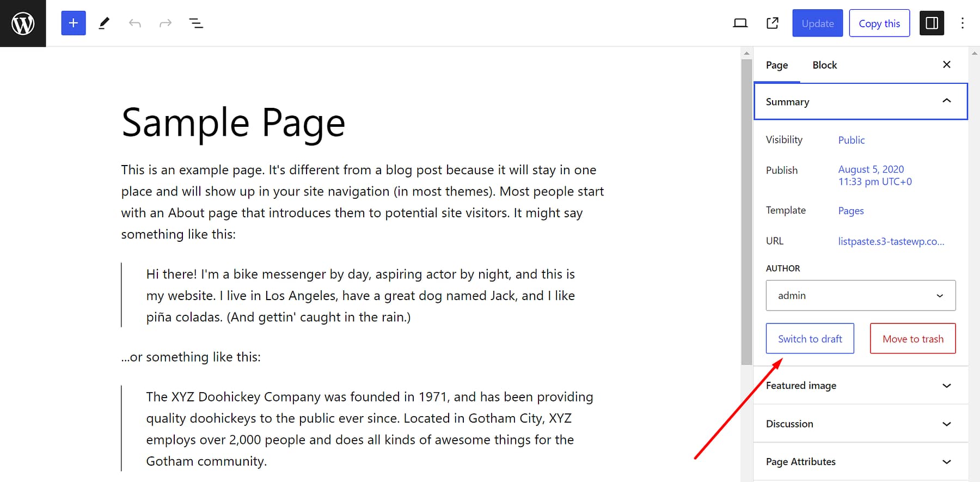Click Move to trash

(912, 338)
